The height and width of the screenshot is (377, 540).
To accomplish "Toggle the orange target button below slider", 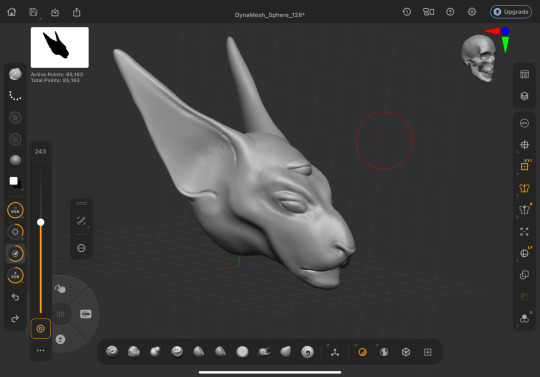I will (41, 329).
